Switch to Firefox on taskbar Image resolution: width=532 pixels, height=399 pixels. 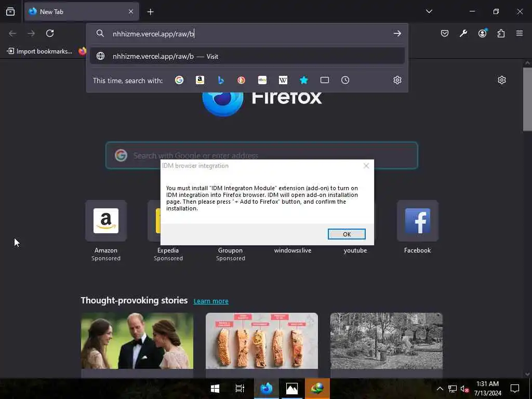(267, 389)
